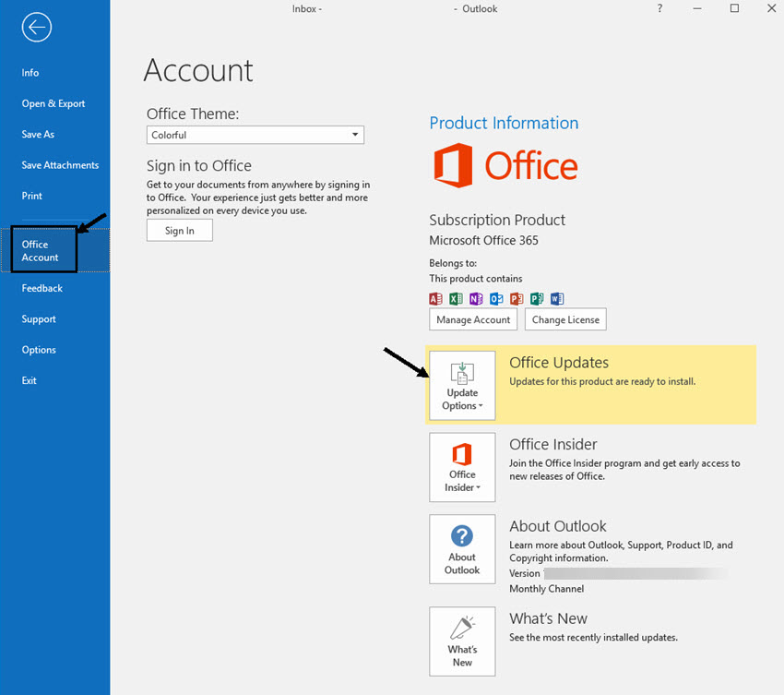
Task: Click Manage Account button
Action: [473, 319]
